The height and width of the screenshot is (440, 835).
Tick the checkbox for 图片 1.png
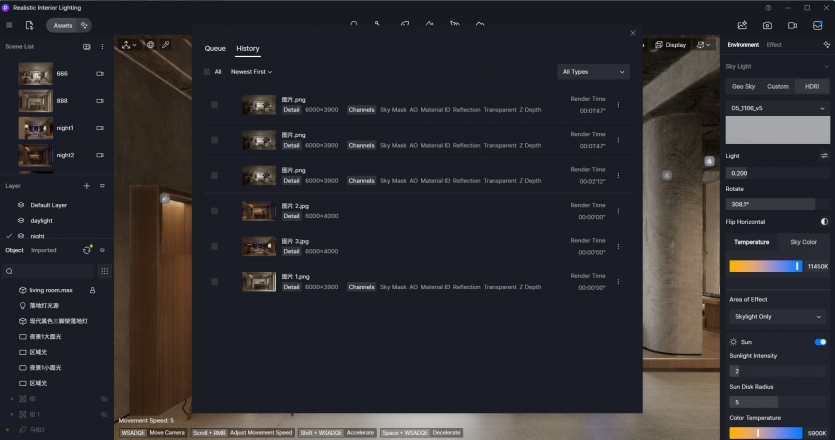[215, 281]
